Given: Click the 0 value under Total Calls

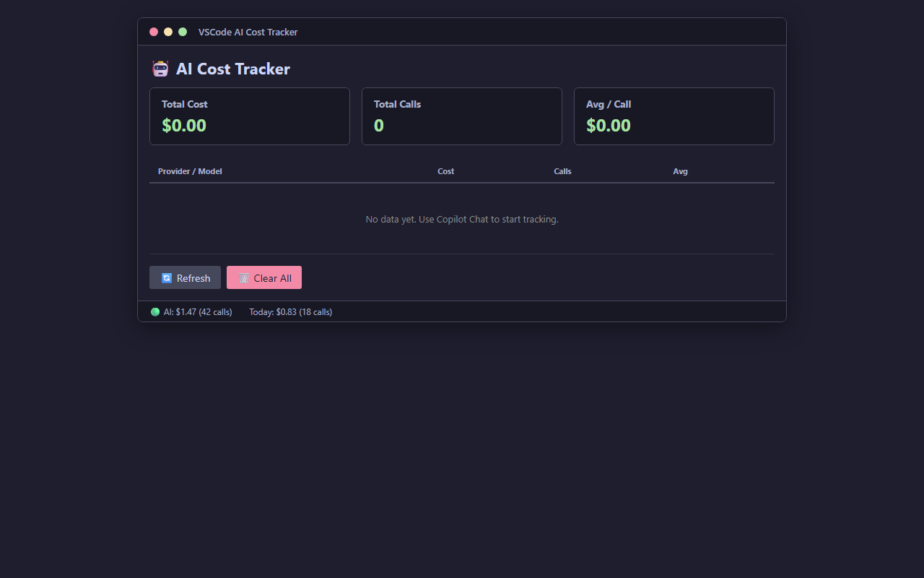Looking at the screenshot, I should tap(379, 125).
